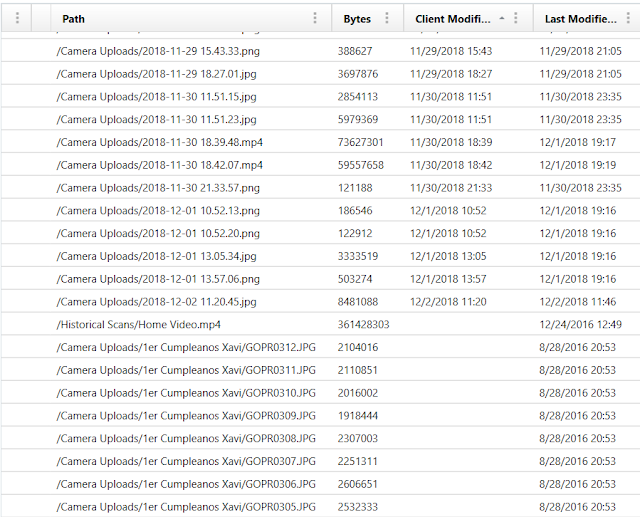Click the bytes value 73627301

point(360,142)
